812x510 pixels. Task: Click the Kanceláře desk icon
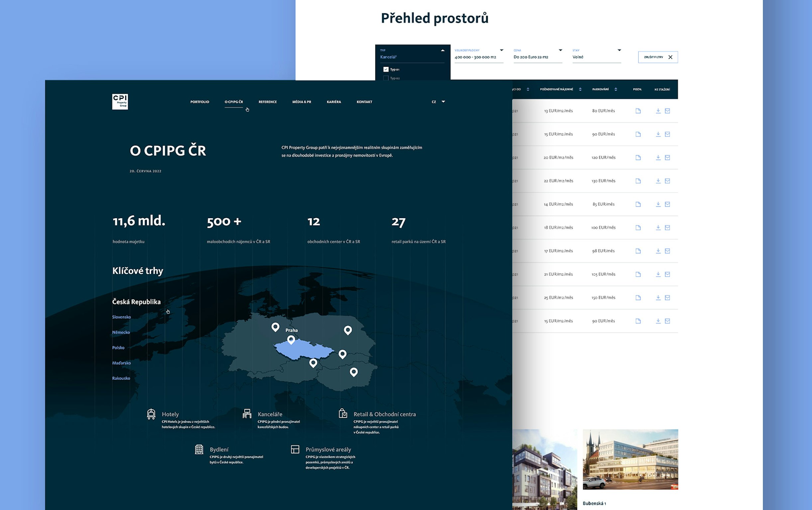pyautogui.click(x=247, y=414)
